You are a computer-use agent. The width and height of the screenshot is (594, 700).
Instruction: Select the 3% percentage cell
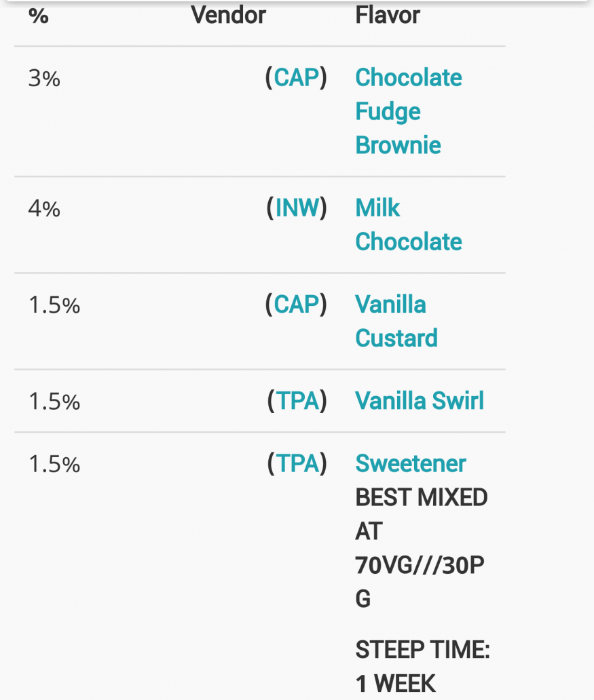pyautogui.click(x=44, y=79)
